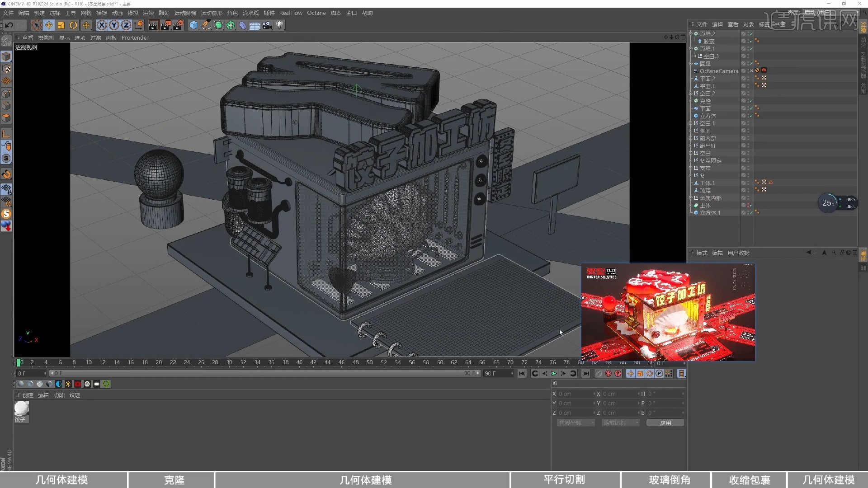Open the 模式 attribute manager menu
Viewport: 868px width, 488px height.
tap(702, 253)
